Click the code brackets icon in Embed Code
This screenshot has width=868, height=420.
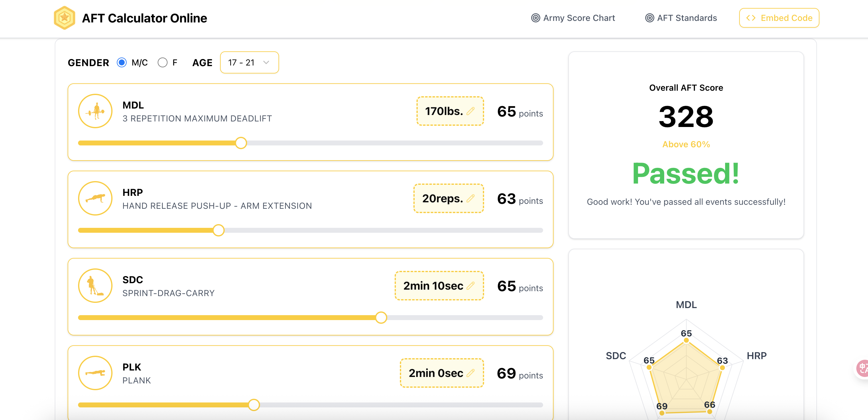pos(751,18)
